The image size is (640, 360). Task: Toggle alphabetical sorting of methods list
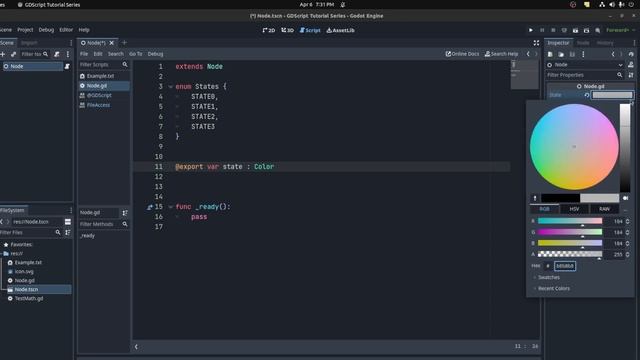click(x=125, y=213)
